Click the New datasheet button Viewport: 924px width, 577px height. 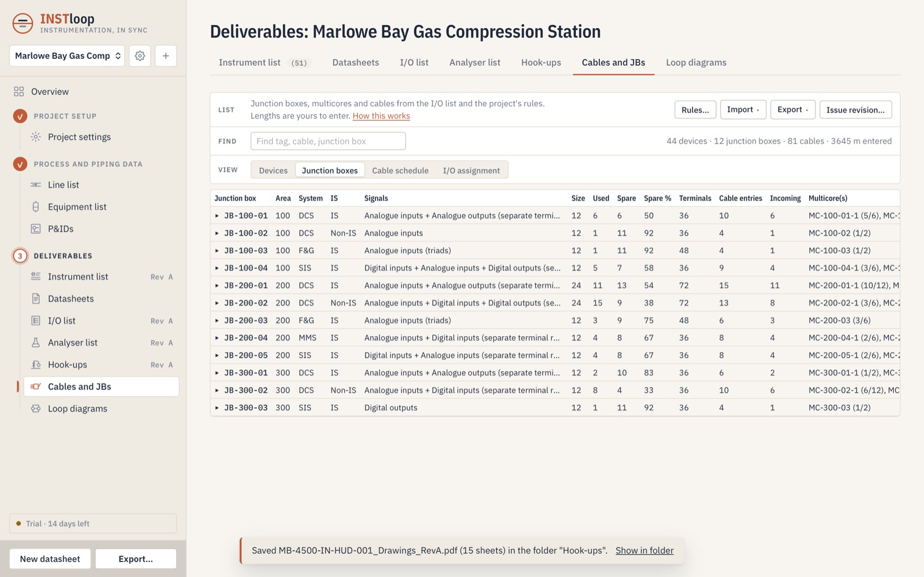50,559
